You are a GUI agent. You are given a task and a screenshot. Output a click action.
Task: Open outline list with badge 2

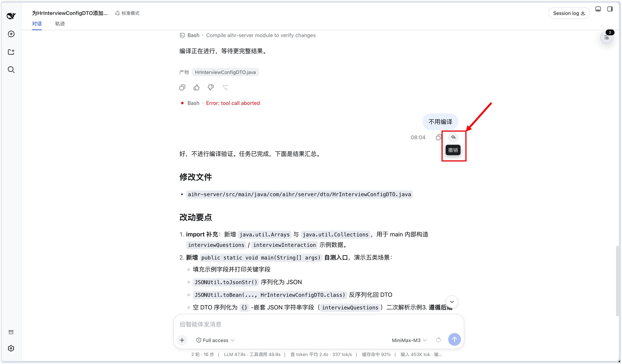click(607, 37)
